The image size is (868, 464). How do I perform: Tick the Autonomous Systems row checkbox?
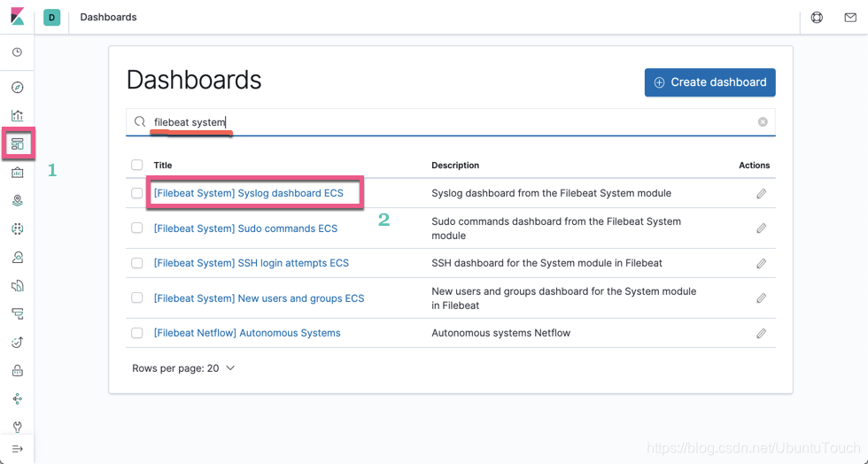pos(137,333)
